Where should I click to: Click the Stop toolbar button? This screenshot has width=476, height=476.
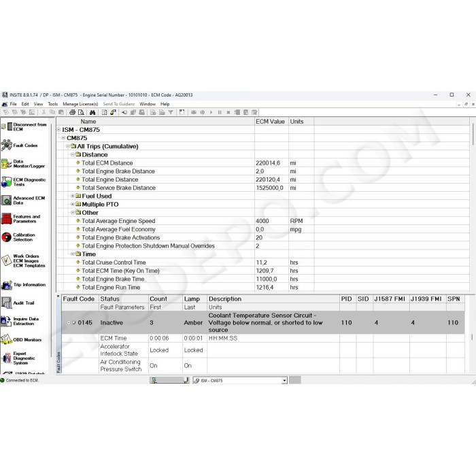pos(228,112)
